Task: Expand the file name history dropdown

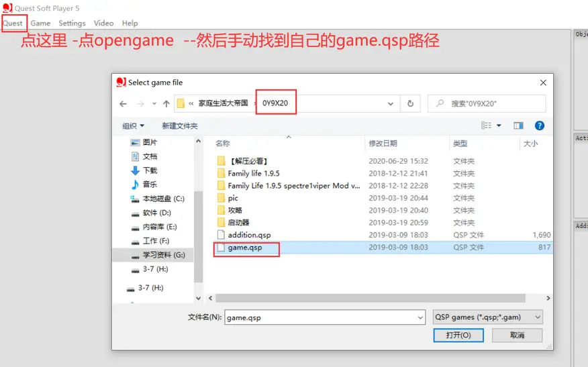Action: coord(420,317)
